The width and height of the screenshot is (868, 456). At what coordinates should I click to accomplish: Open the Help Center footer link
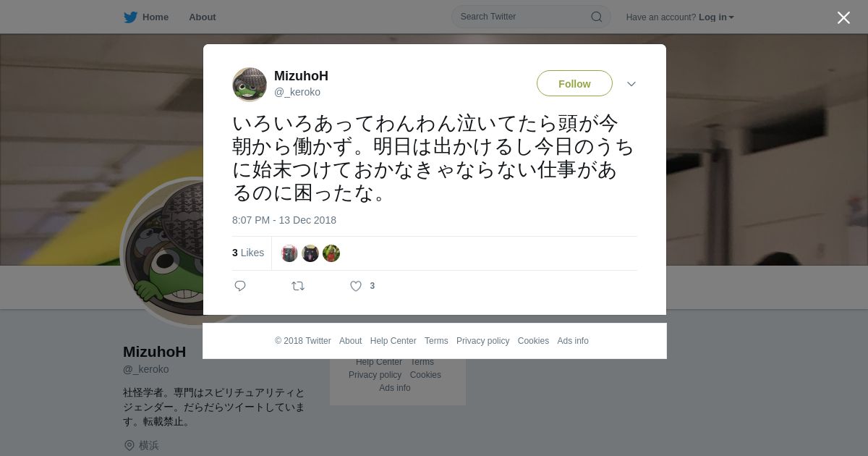pyautogui.click(x=393, y=341)
